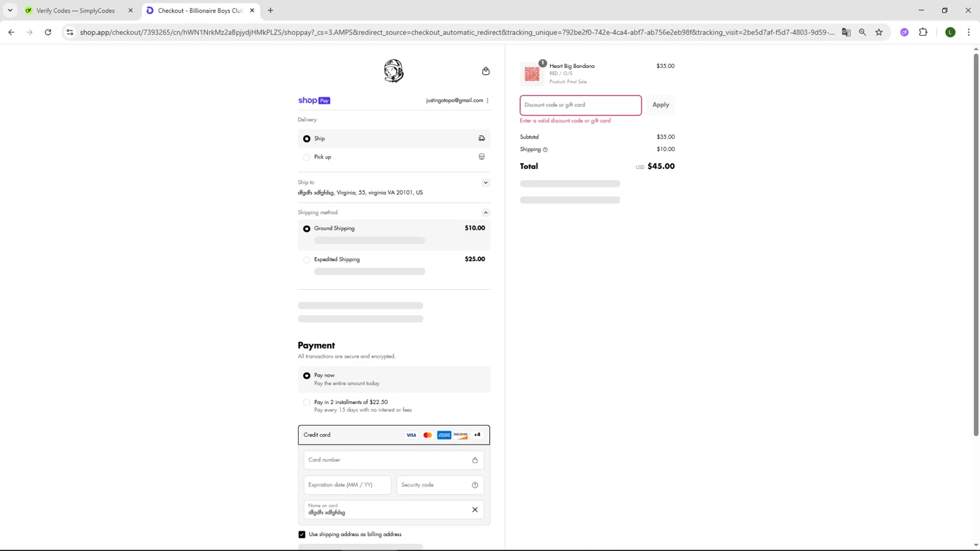
Task: Click the $45.00 total amount
Action: (x=661, y=166)
